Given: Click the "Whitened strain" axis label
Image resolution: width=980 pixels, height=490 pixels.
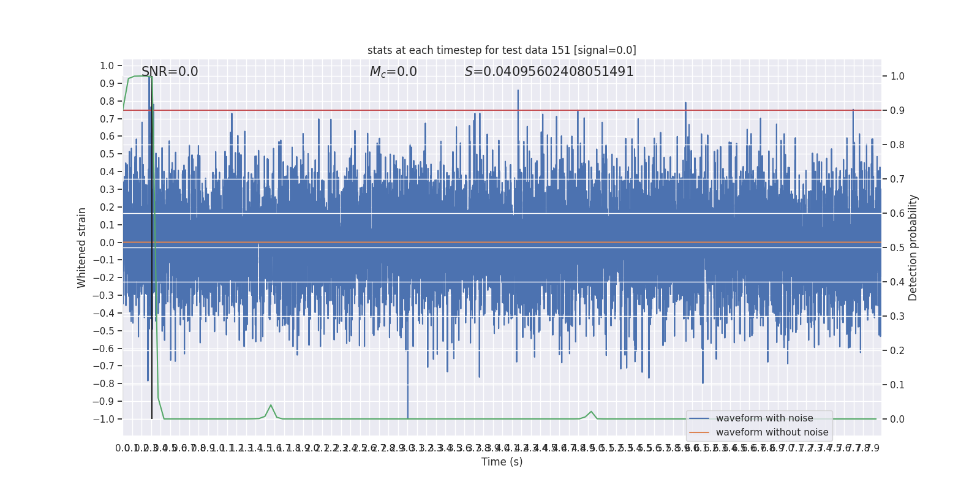Looking at the screenshot, I should pos(82,247).
